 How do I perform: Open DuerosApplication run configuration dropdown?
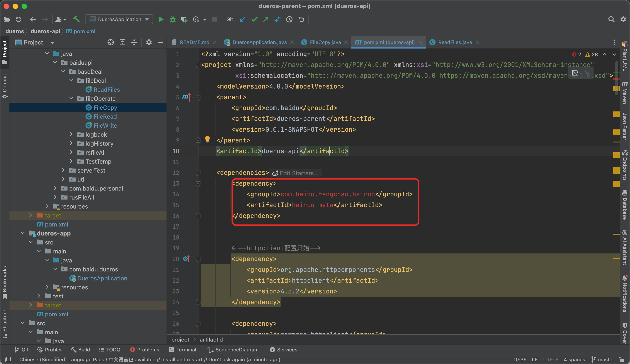click(x=119, y=19)
